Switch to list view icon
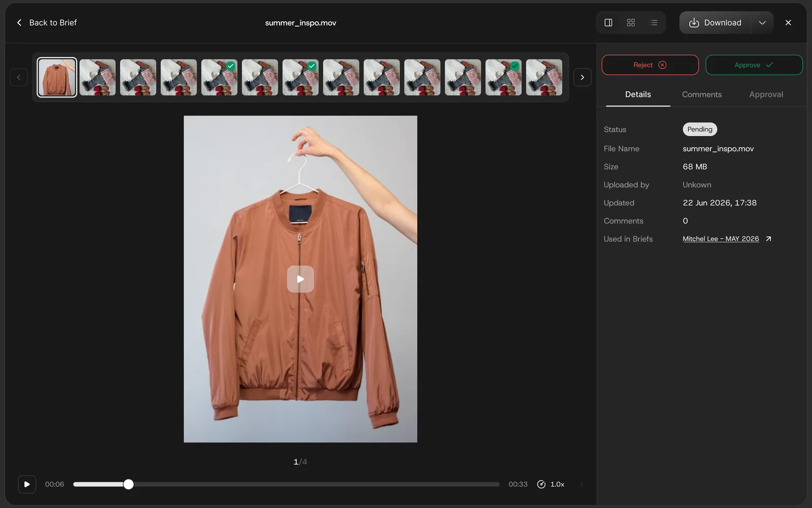 tap(654, 23)
